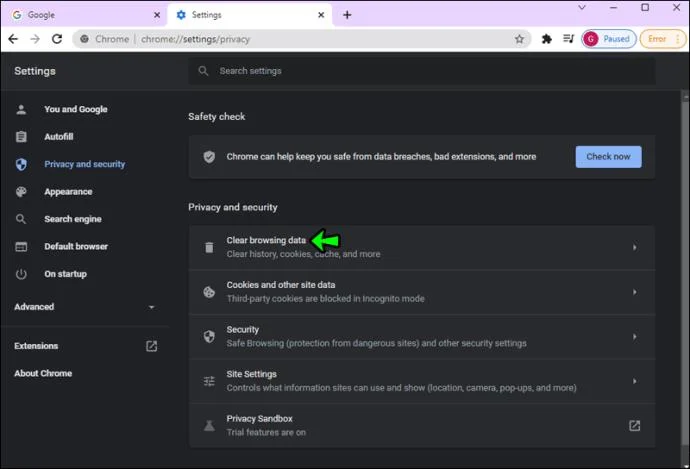Screen dimensions: 690x469
Task: Click the Chrome site info chip
Action: coord(105,39)
